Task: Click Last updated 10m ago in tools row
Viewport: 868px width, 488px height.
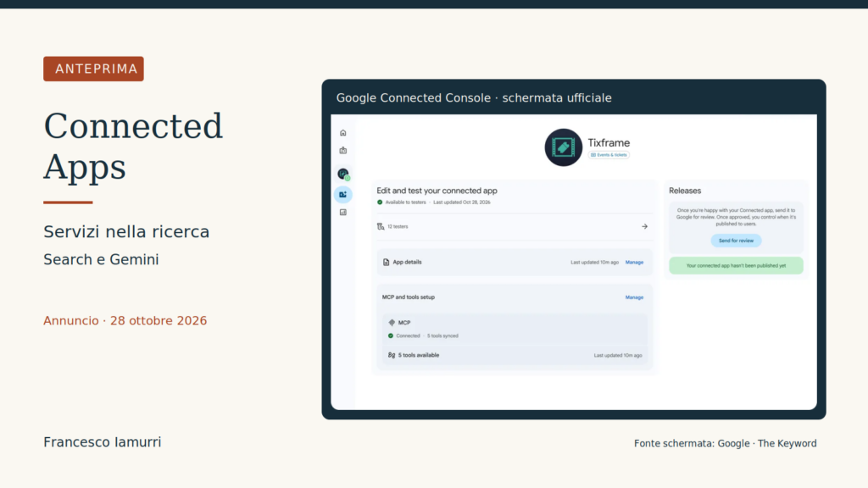Action: tap(618, 355)
